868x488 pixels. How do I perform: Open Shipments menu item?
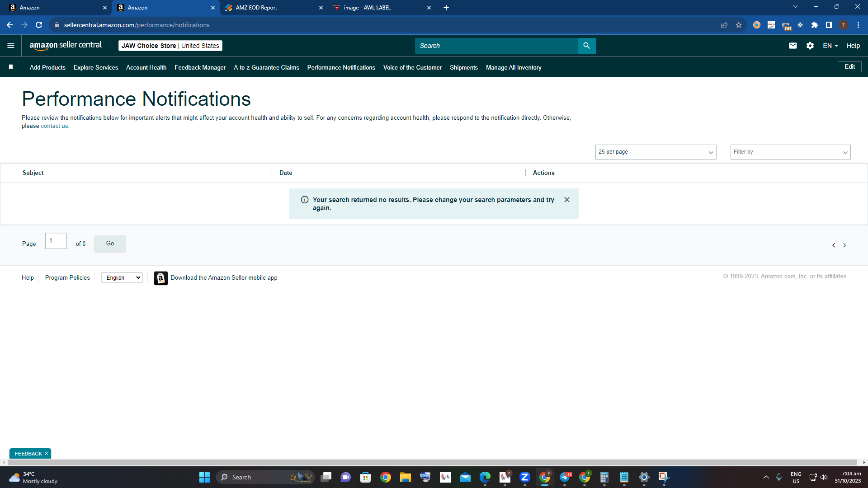coord(464,67)
